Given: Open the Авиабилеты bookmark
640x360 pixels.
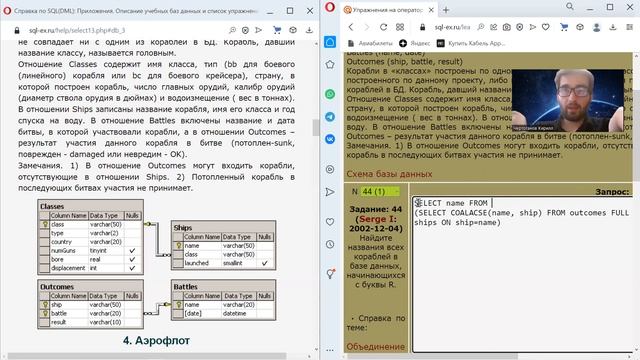Looking at the screenshot, I should point(370,43).
